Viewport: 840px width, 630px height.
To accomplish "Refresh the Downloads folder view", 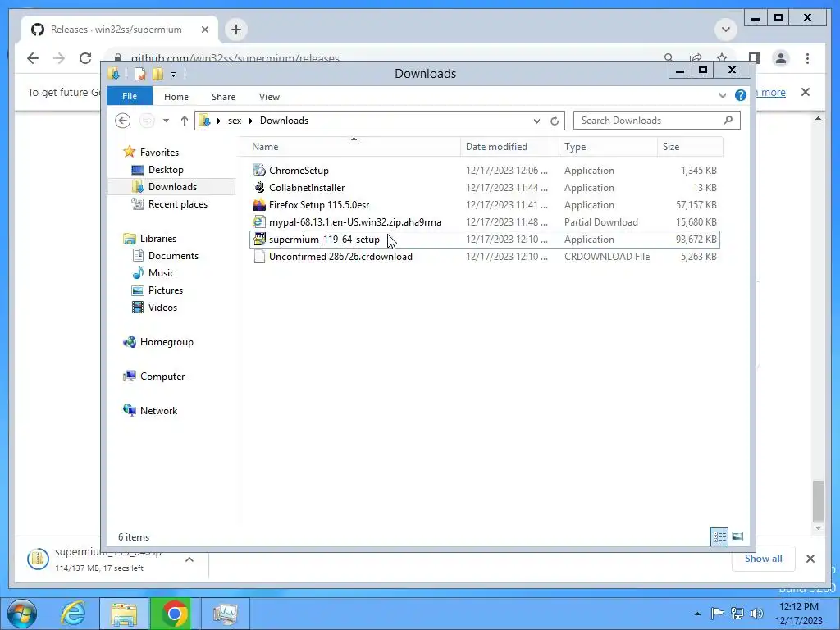I will pyautogui.click(x=555, y=121).
